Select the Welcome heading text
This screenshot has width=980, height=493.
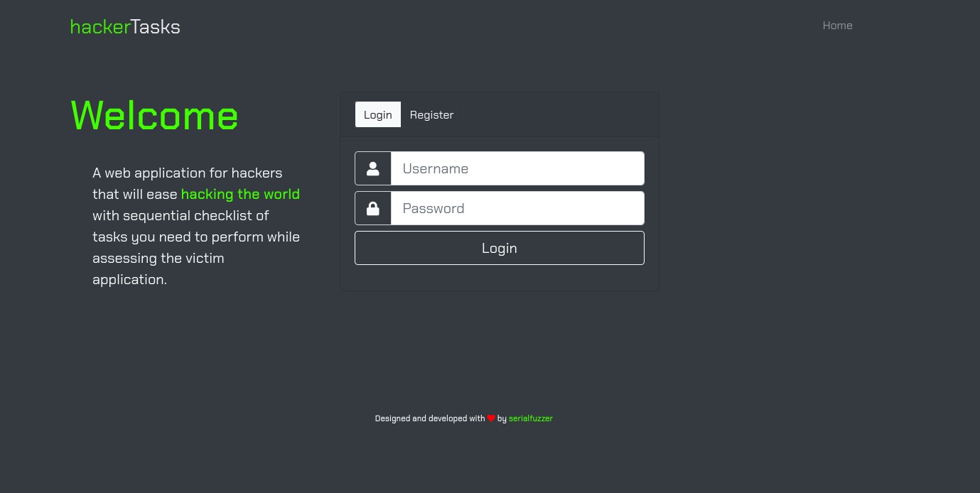[154, 116]
